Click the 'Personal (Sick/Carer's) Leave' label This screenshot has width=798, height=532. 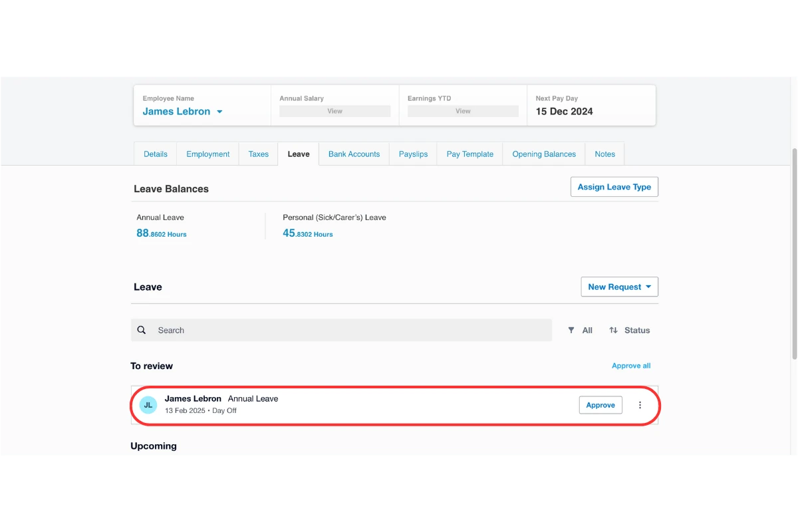[334, 217]
